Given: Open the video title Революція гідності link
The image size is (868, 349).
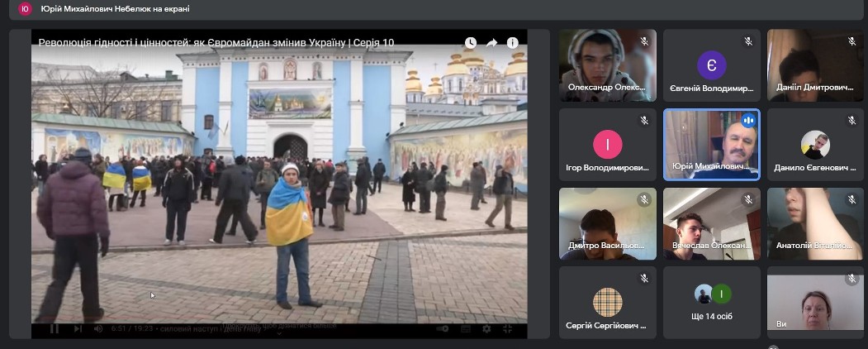Looking at the screenshot, I should pyautogui.click(x=216, y=43).
